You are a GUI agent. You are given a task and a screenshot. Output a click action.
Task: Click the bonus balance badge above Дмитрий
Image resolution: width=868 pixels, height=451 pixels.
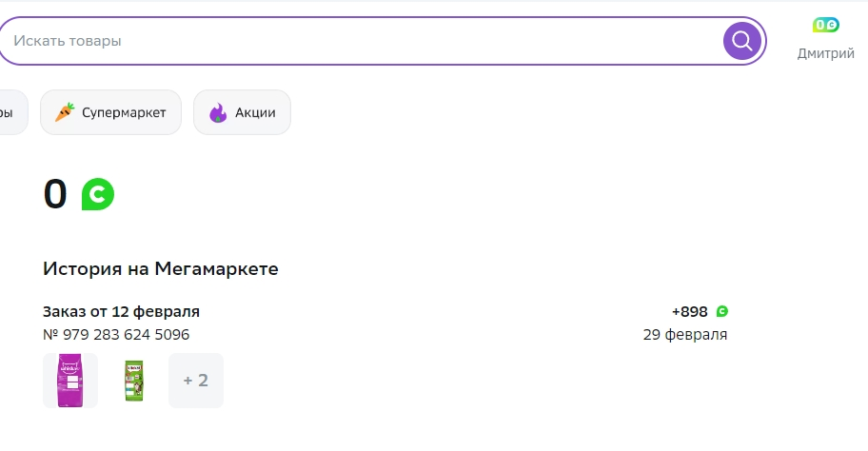[x=825, y=25]
